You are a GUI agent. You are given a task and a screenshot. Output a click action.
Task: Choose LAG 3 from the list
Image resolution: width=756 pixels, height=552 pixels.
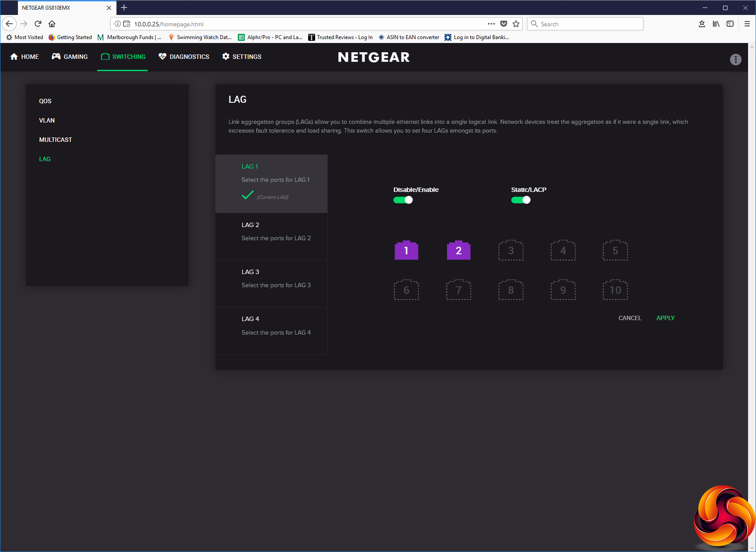coord(271,283)
